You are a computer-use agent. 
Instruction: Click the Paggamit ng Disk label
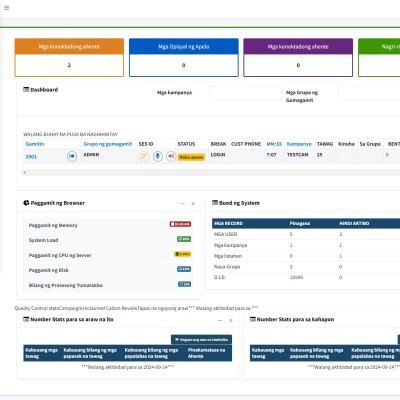(49, 270)
